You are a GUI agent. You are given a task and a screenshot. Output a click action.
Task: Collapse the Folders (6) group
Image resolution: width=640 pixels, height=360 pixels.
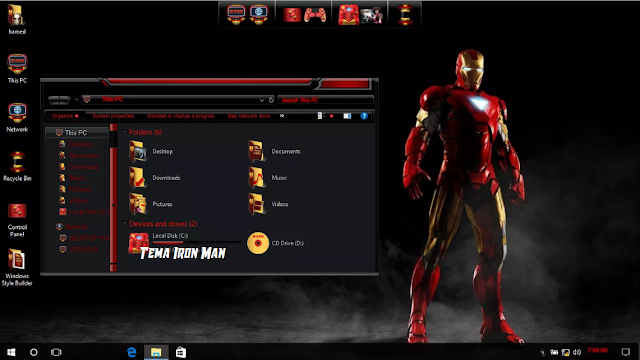(x=124, y=132)
